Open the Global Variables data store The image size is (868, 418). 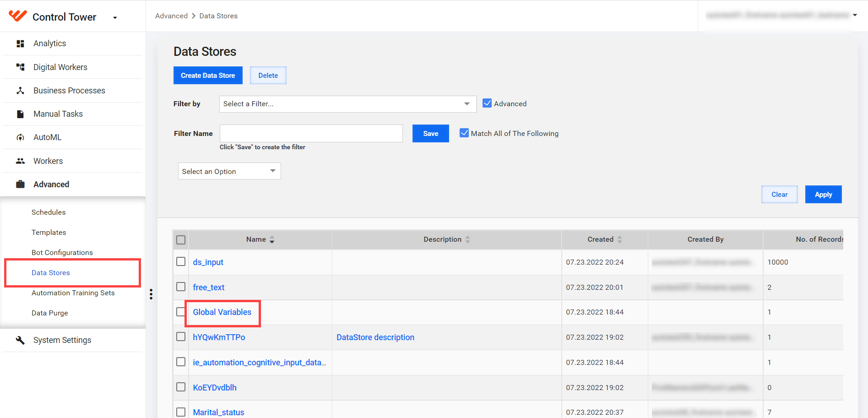222,312
